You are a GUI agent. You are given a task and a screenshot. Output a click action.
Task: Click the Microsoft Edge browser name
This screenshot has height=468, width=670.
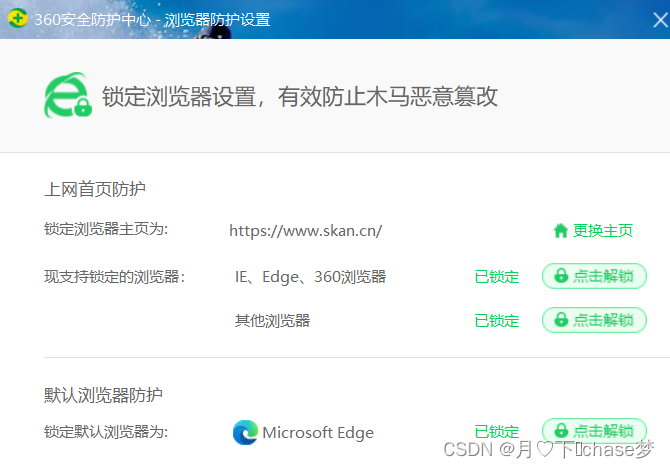coord(318,433)
